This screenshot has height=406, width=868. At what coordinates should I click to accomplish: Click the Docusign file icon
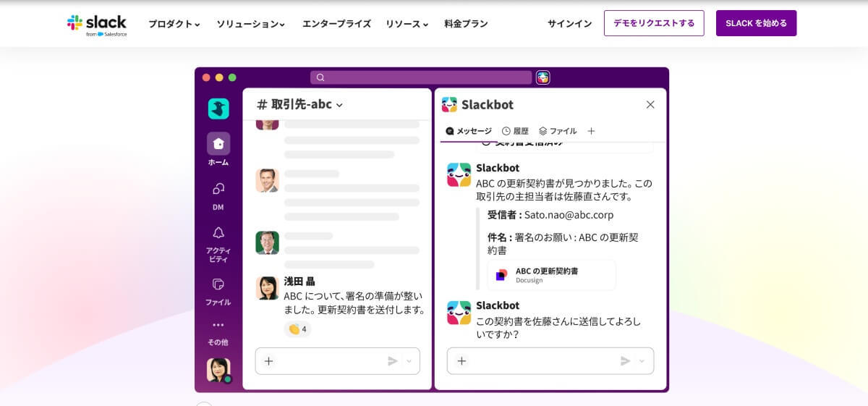coord(501,275)
